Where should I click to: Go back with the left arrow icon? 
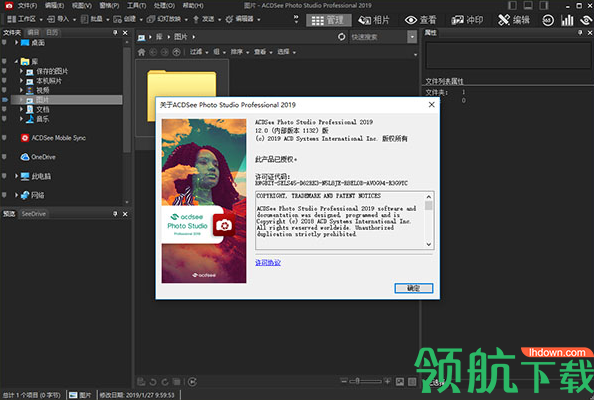pos(153,52)
